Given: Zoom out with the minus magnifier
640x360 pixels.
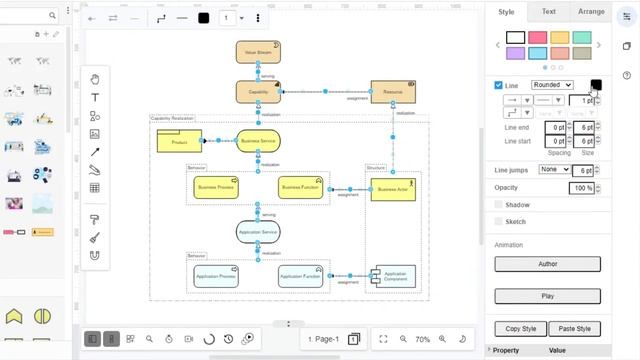Looking at the screenshot, I should click(403, 339).
